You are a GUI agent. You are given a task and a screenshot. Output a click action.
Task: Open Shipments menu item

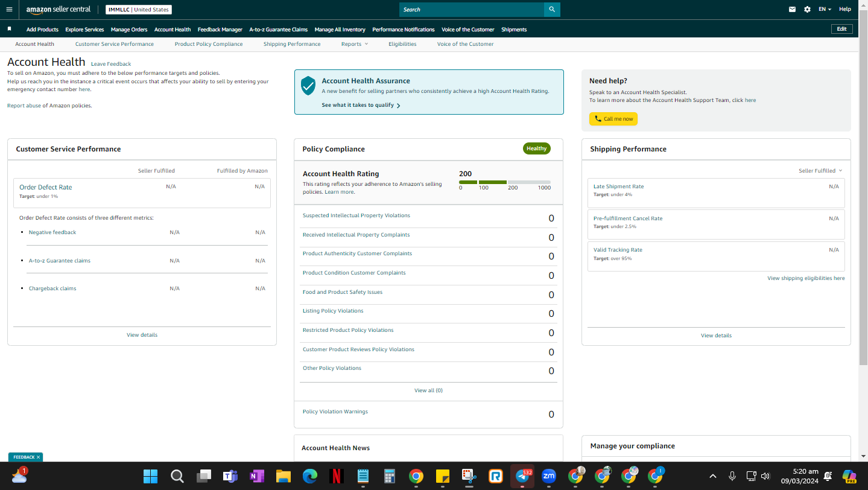(514, 30)
